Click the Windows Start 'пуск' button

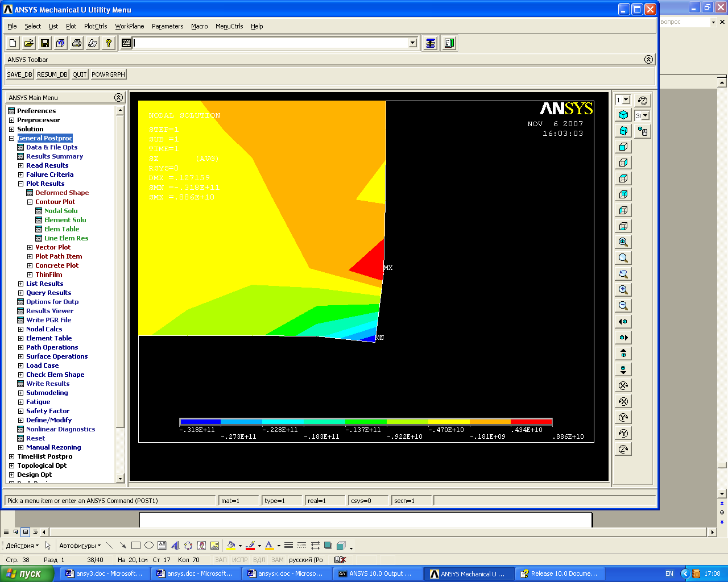click(27, 573)
